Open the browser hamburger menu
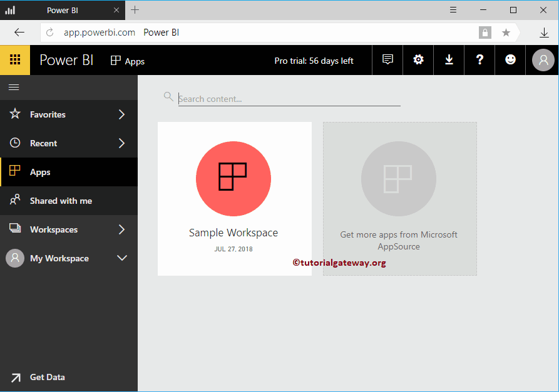 [x=453, y=10]
